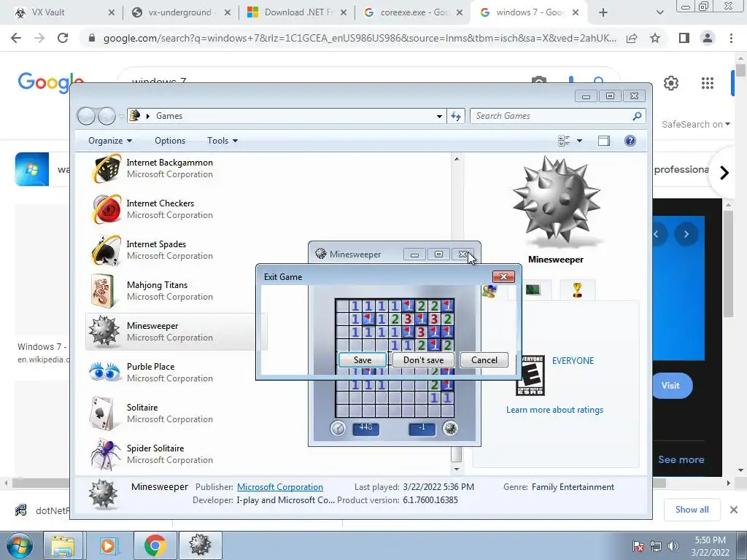Screen dimensions: 747x560
Task: Select Minesweeper icon in games list
Action: (x=104, y=331)
